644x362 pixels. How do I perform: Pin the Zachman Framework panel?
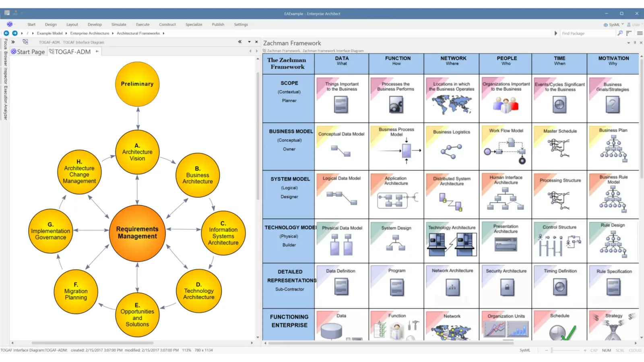pos(635,43)
